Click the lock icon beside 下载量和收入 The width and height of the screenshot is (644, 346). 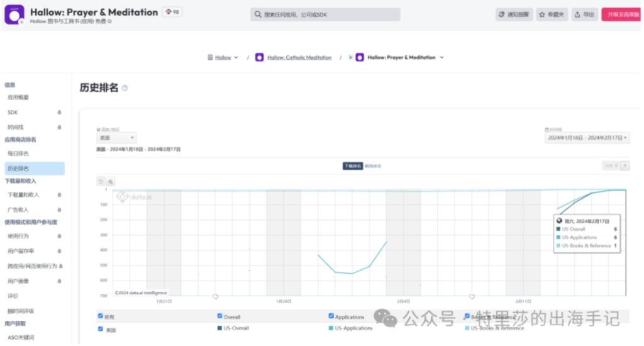click(x=60, y=195)
